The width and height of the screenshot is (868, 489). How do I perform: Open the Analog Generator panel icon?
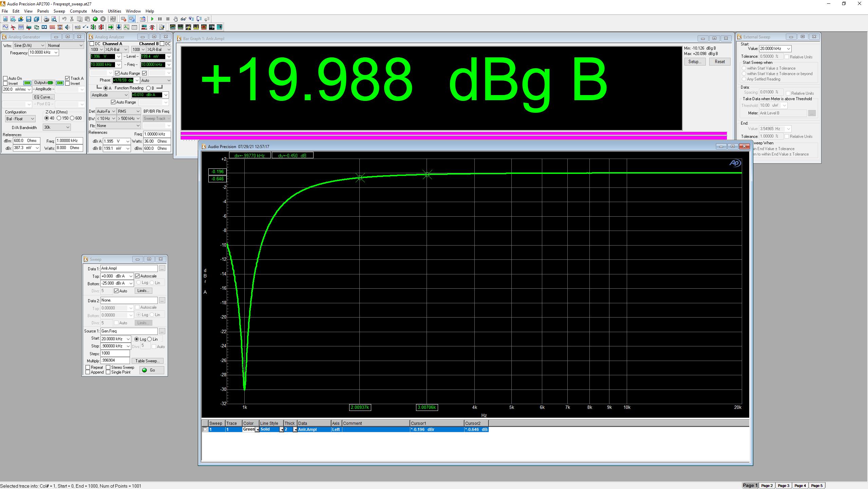(x=5, y=27)
